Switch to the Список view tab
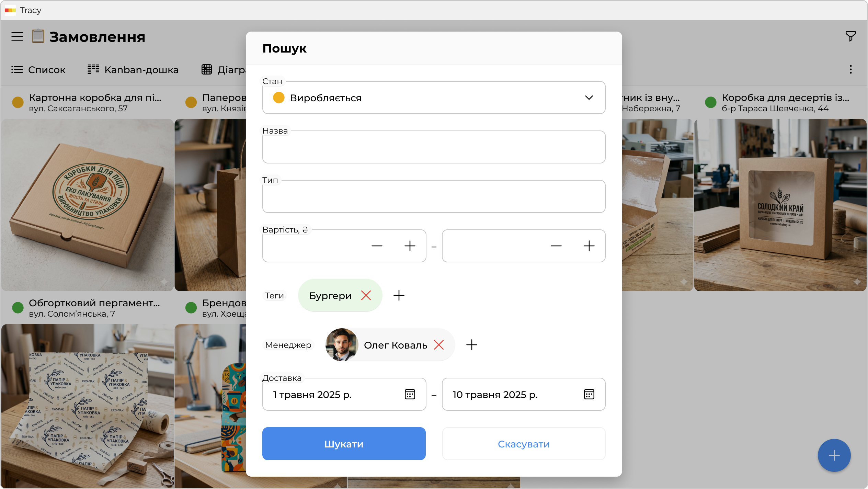The height and width of the screenshot is (489, 868). (x=38, y=70)
